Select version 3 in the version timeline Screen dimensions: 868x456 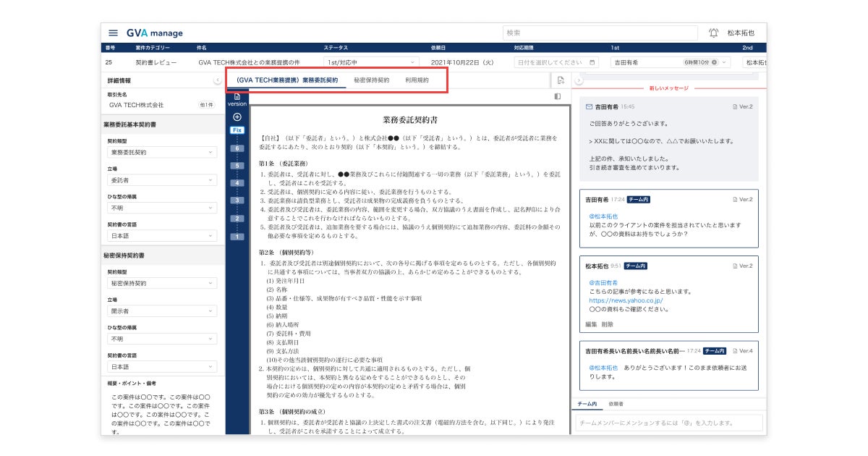(x=237, y=200)
